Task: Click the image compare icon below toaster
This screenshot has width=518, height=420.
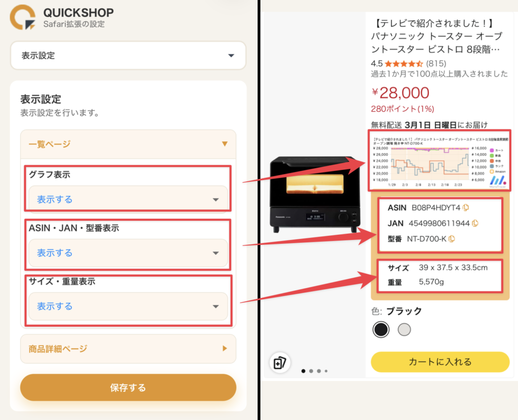Action: click(x=280, y=363)
